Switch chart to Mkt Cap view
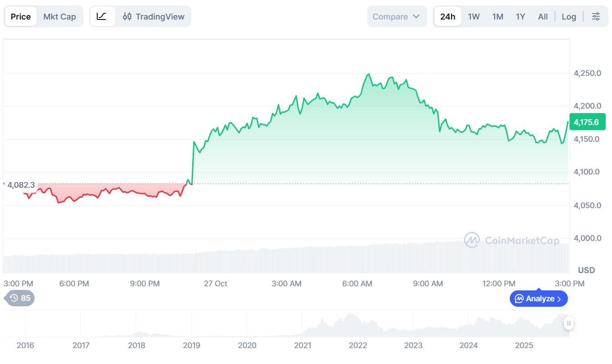The width and height of the screenshot is (612, 364). [x=60, y=17]
